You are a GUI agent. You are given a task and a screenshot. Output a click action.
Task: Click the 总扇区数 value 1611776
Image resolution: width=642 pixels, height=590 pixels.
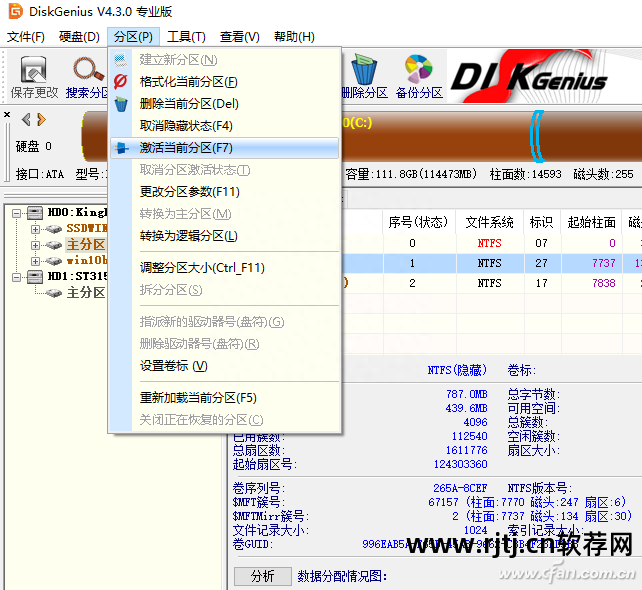[466, 450]
